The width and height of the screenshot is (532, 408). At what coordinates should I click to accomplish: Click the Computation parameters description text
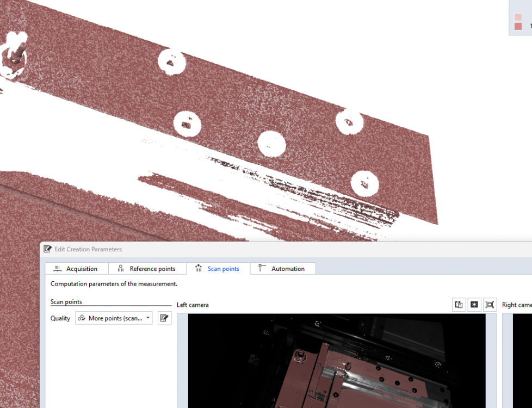click(x=114, y=284)
